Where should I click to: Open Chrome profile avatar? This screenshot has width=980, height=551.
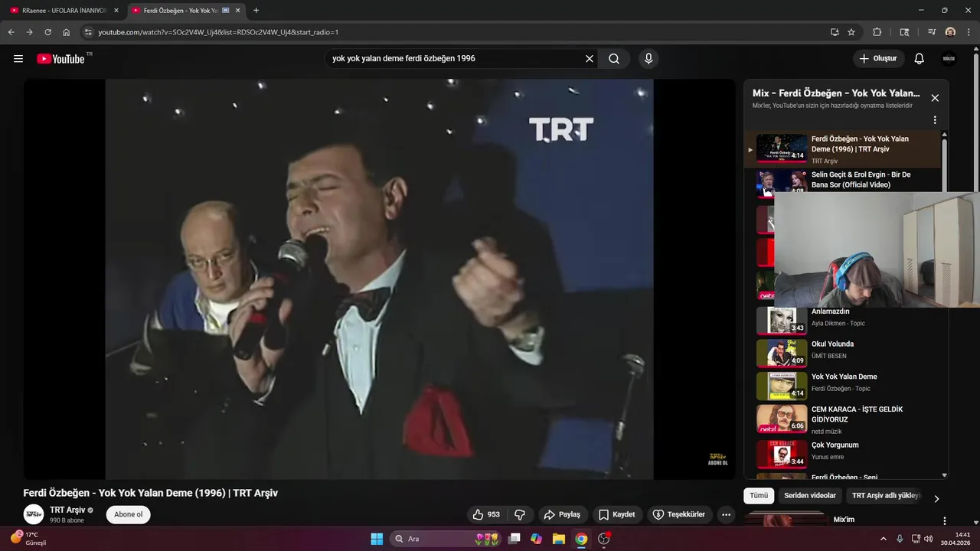coord(950,32)
